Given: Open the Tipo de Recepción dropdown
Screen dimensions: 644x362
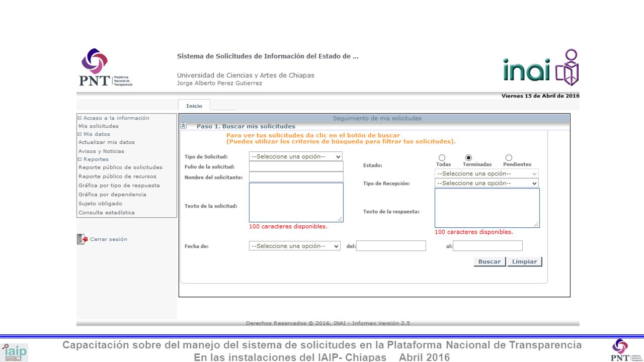Looking at the screenshot, I should pos(487,183).
